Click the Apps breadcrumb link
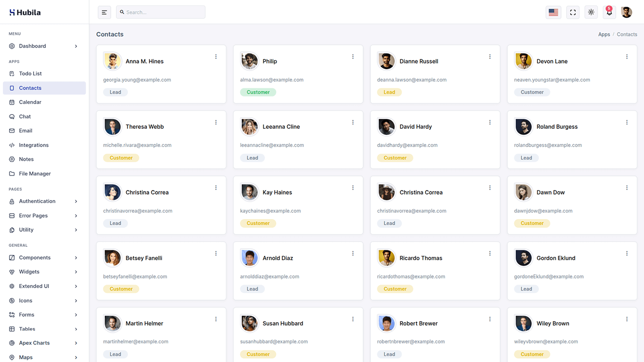644x362 pixels. (x=604, y=34)
